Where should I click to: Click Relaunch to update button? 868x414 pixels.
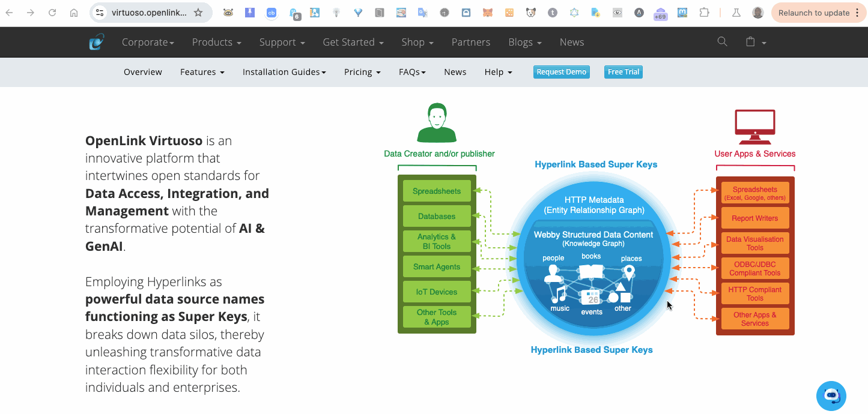pos(814,13)
